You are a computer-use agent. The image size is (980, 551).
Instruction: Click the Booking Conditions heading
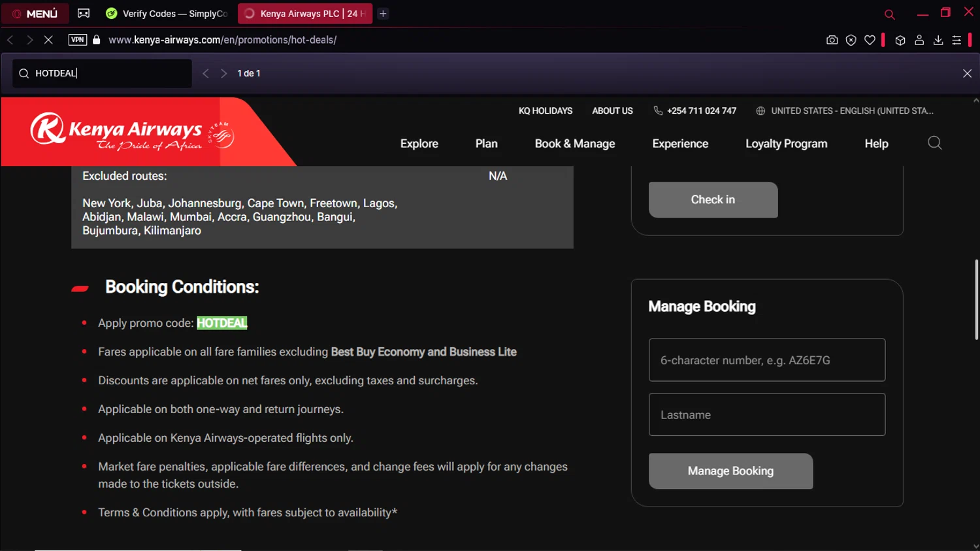(182, 287)
